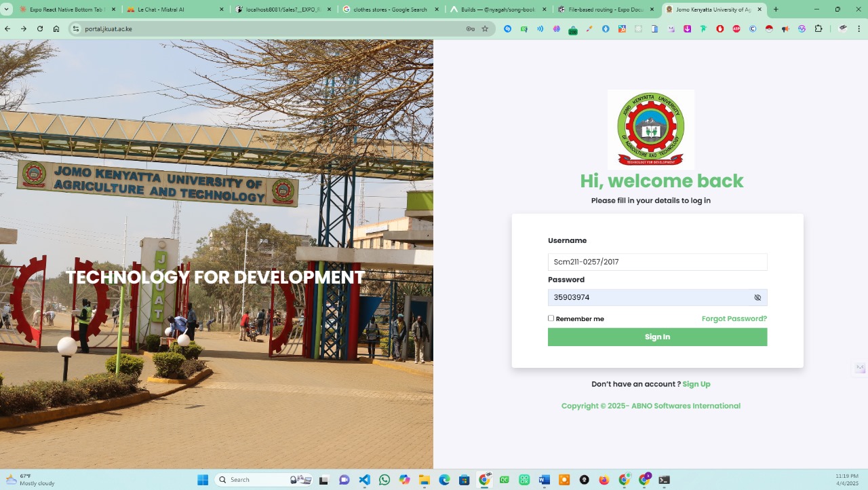868x490 pixels.
Task: Go to browser home page icon
Action: pos(56,29)
